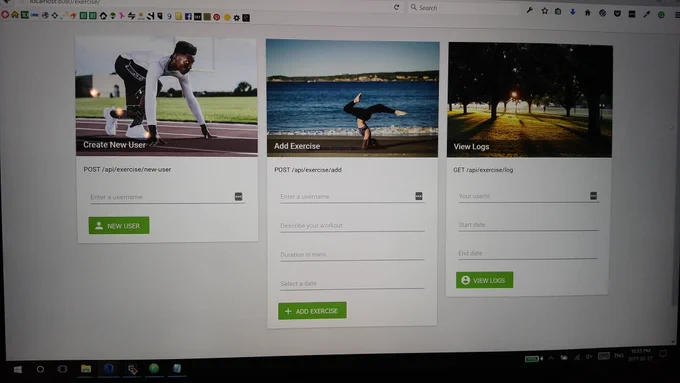
Task: Click the browser home icon
Action: tap(587, 13)
